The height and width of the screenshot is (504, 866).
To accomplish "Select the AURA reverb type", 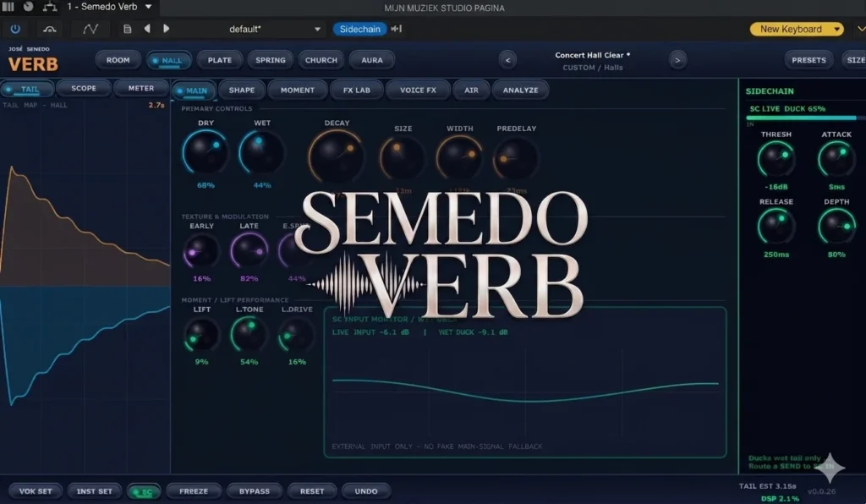I will tap(372, 60).
